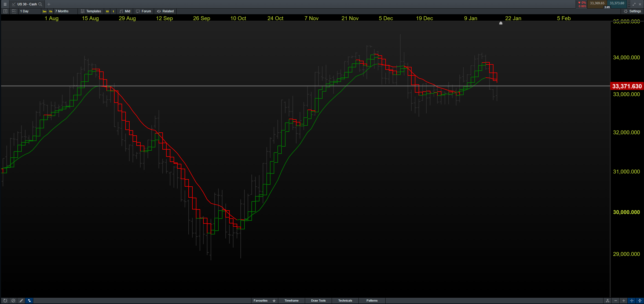Expand chart using the diagonal arrows icon
Image resolution: width=644 pixels, height=304 pixels.
pos(634,4)
